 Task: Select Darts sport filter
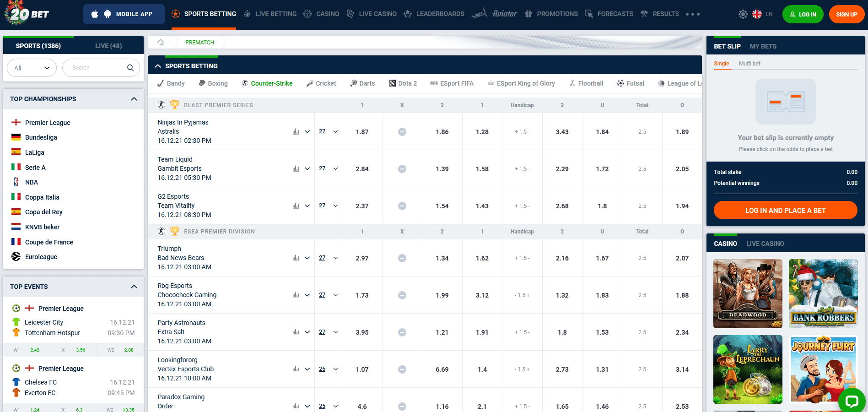(x=362, y=83)
